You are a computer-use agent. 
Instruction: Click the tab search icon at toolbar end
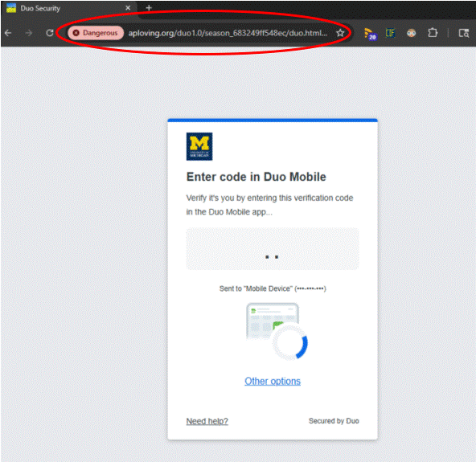click(464, 33)
